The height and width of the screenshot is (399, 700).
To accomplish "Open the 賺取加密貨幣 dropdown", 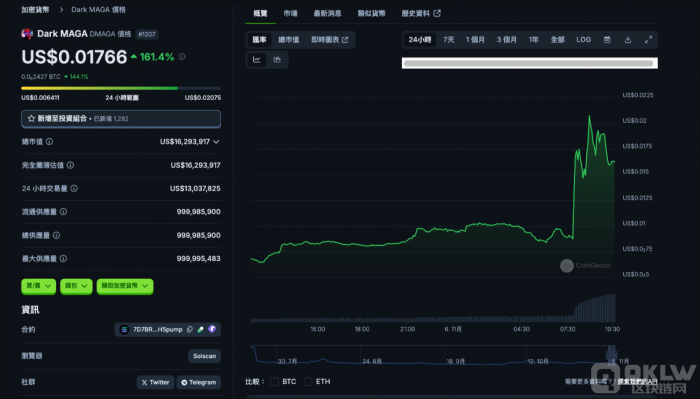I will (x=125, y=286).
